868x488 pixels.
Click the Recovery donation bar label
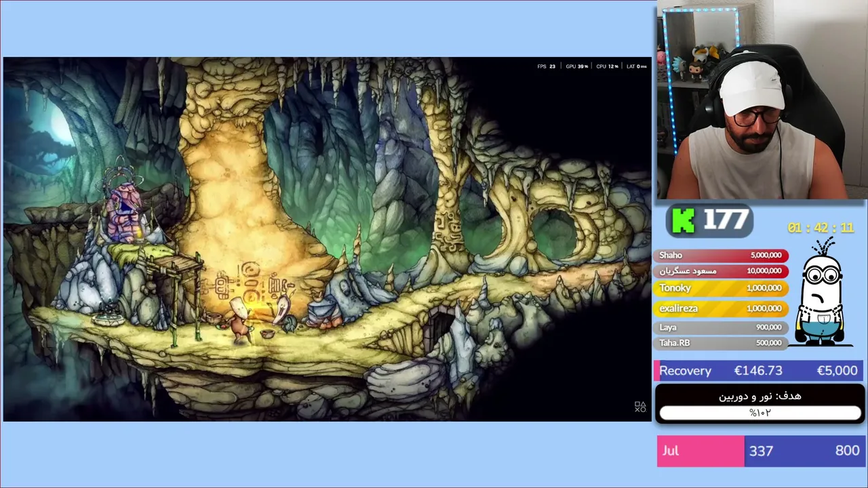point(686,371)
